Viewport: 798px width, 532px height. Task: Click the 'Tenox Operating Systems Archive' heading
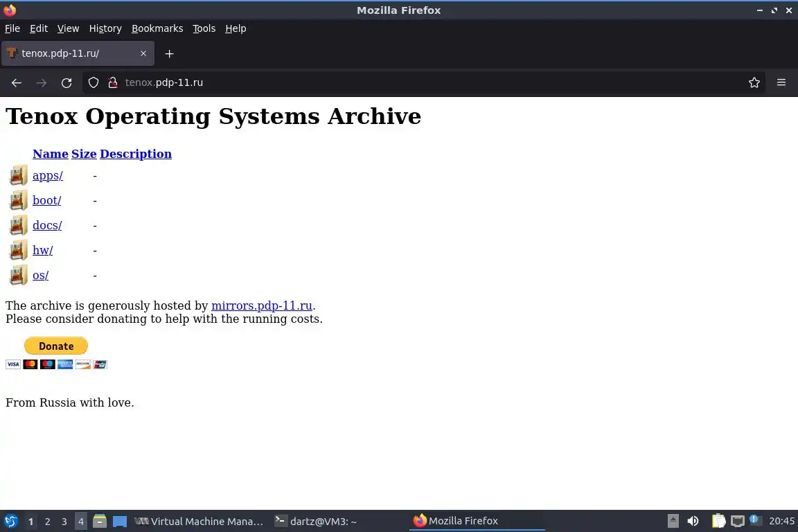pyautogui.click(x=213, y=116)
